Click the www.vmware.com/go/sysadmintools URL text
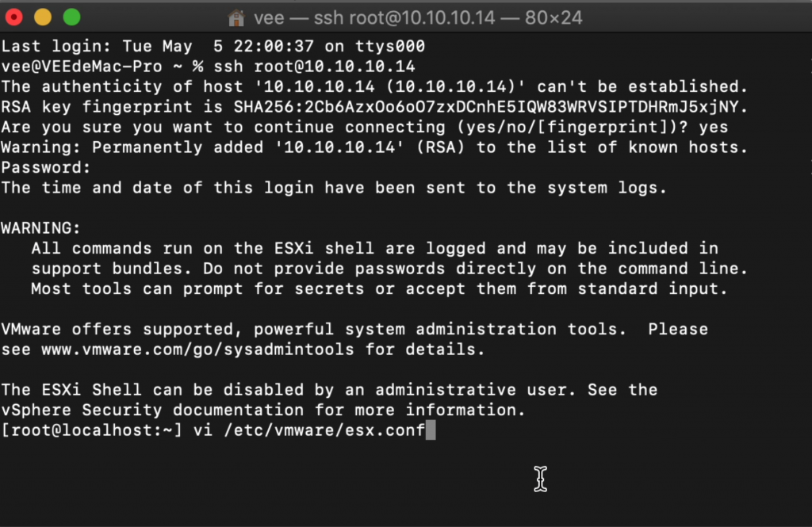 [197, 349]
